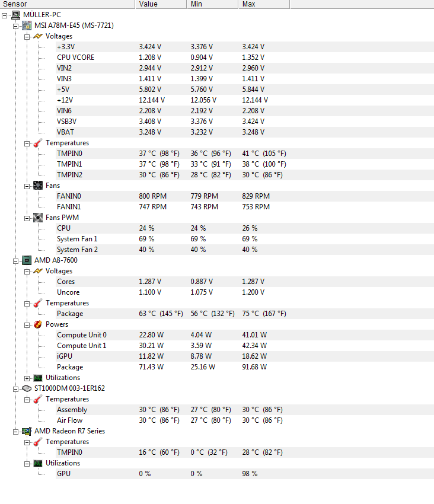Click the thermometer icon beside motherboard Temperatures
The height and width of the screenshot is (504, 434).
38,143
